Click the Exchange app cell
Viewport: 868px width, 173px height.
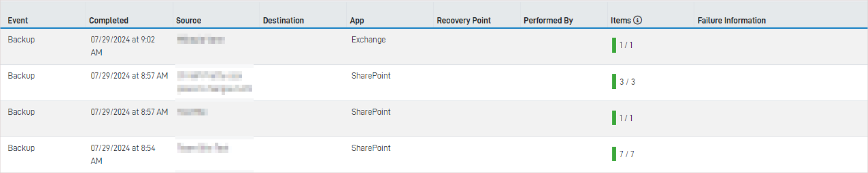[x=369, y=39]
